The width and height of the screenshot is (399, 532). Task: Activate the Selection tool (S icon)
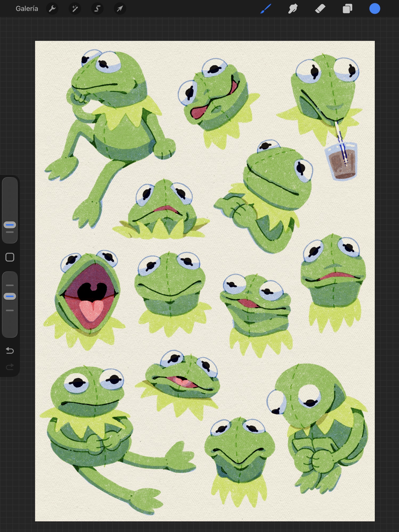click(97, 9)
